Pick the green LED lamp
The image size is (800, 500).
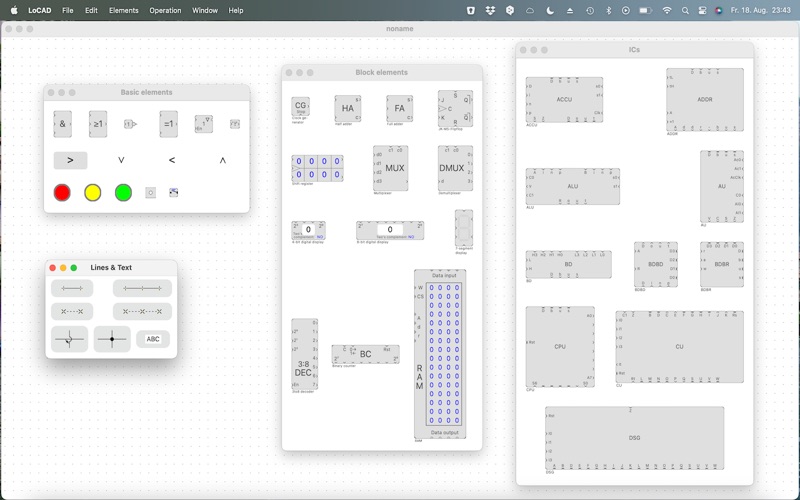(x=123, y=193)
